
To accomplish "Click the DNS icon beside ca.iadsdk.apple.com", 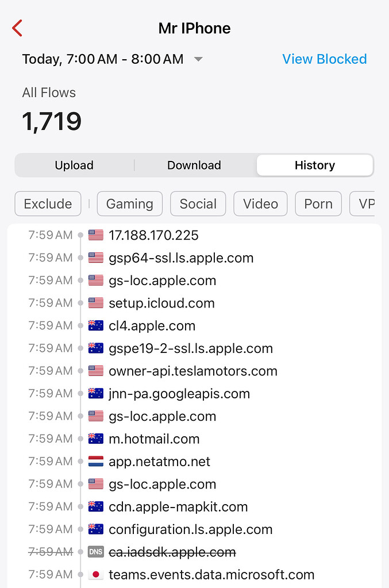I will coord(95,552).
